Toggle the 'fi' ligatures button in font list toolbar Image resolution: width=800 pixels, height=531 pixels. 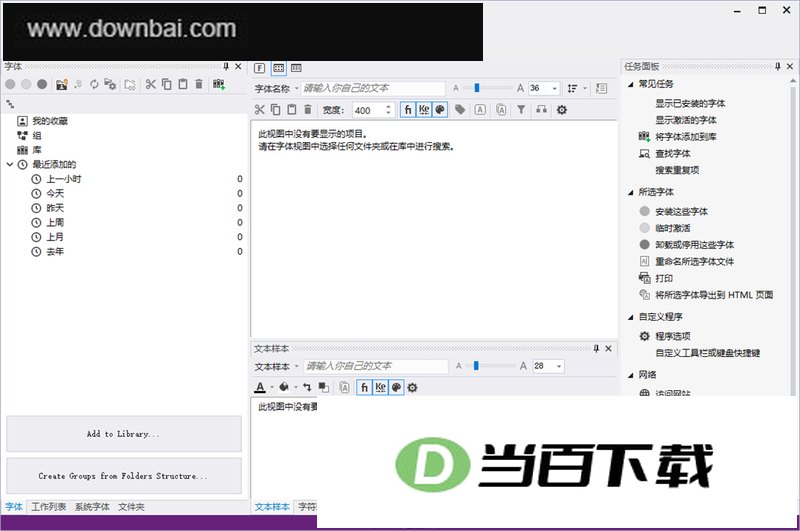[x=408, y=110]
